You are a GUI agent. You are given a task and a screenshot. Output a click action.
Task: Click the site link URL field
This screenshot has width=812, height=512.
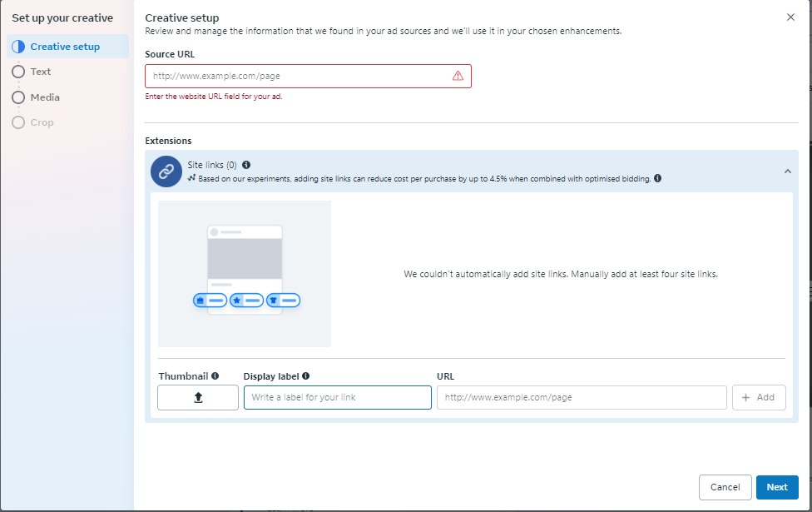[x=582, y=398]
